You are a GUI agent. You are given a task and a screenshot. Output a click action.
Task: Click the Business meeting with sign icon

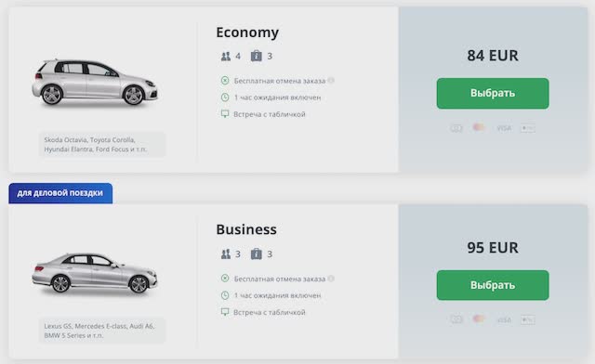[225, 312]
